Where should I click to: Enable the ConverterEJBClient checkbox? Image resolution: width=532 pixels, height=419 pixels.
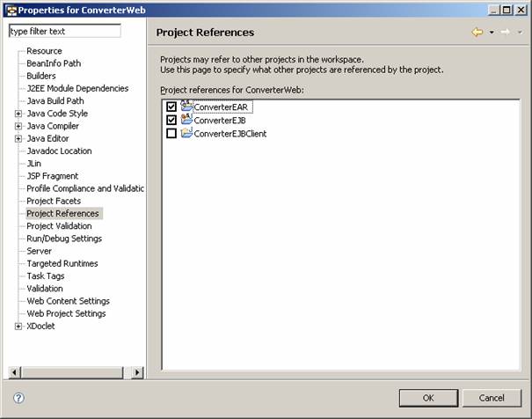pos(171,134)
